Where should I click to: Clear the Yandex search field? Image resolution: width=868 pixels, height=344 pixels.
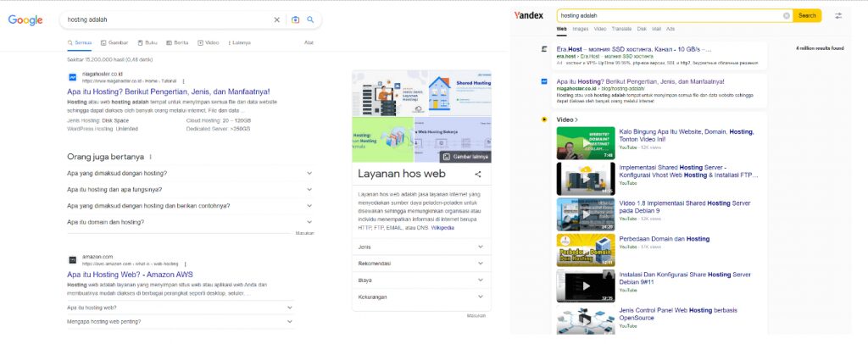[786, 15]
